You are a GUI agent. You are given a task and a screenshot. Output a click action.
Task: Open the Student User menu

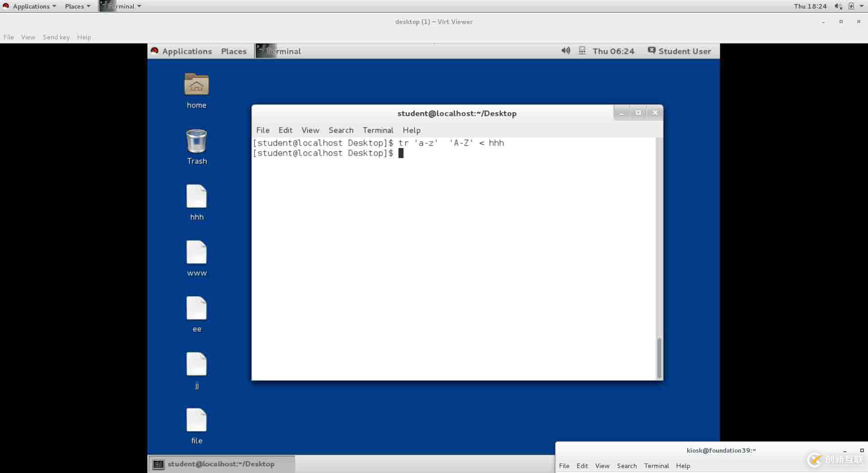[x=679, y=51]
